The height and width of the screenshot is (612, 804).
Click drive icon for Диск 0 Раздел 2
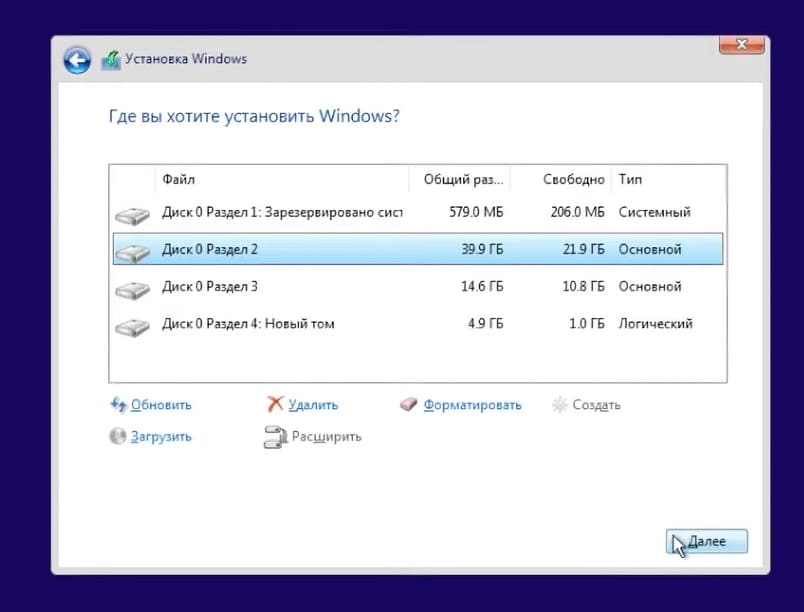pyautogui.click(x=132, y=252)
